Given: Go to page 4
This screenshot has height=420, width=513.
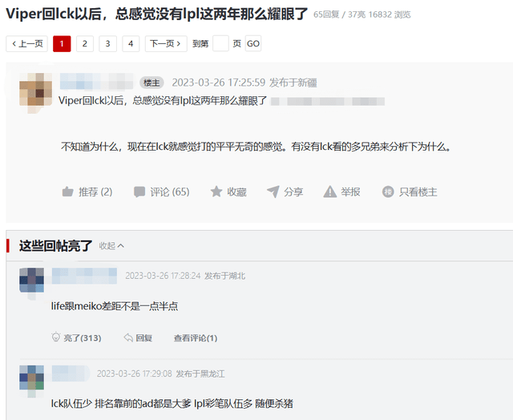Looking at the screenshot, I should [131, 43].
